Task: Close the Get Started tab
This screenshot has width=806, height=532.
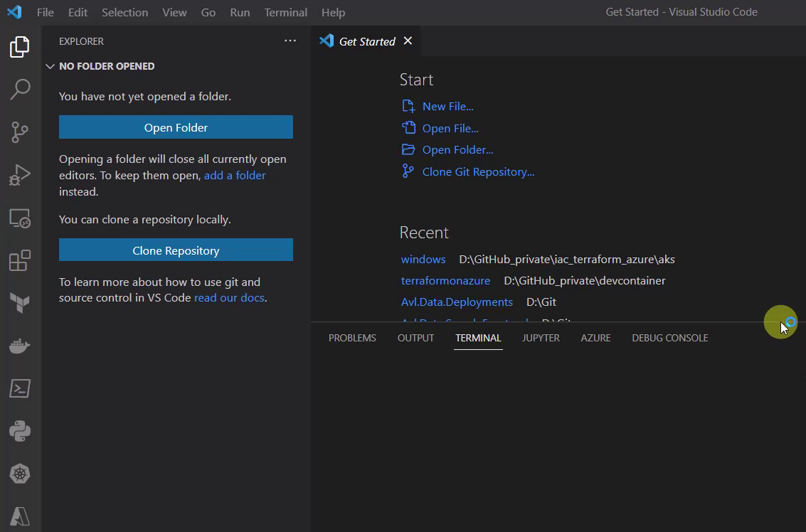Action: pyautogui.click(x=408, y=41)
